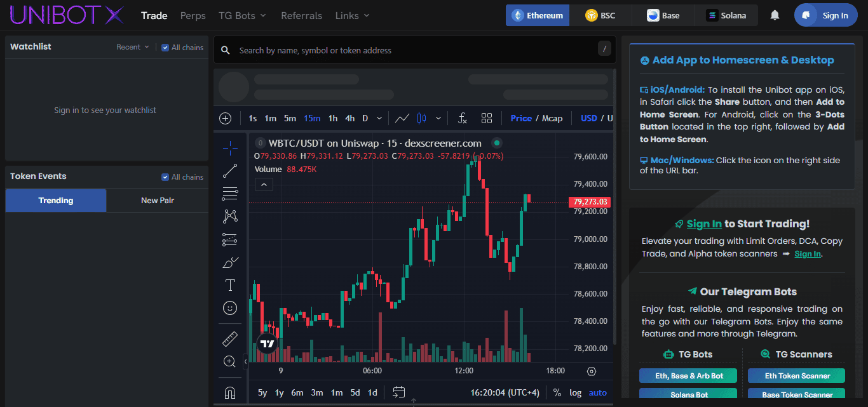Viewport: 868px width, 407px height.
Task: Switch to the Trending tab
Action: tap(56, 201)
